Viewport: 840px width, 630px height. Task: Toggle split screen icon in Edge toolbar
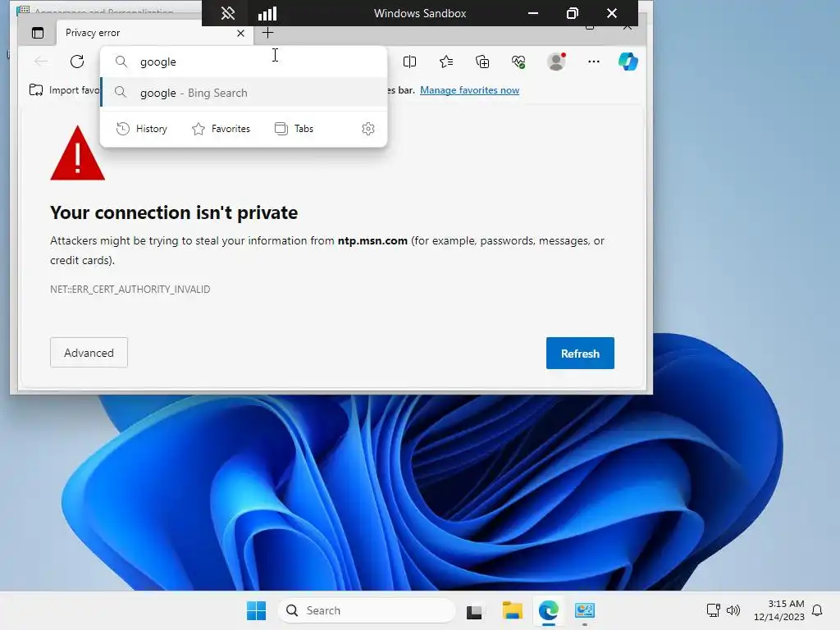tap(410, 62)
